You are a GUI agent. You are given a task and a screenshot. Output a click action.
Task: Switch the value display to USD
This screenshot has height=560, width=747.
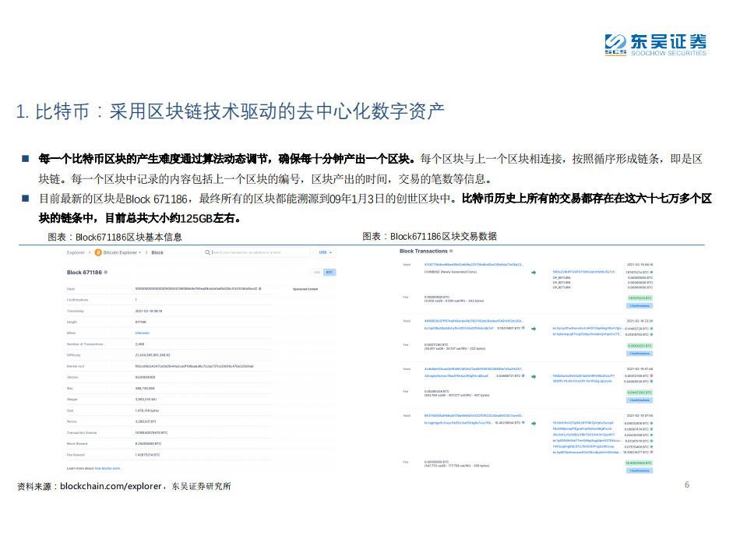[x=317, y=270]
